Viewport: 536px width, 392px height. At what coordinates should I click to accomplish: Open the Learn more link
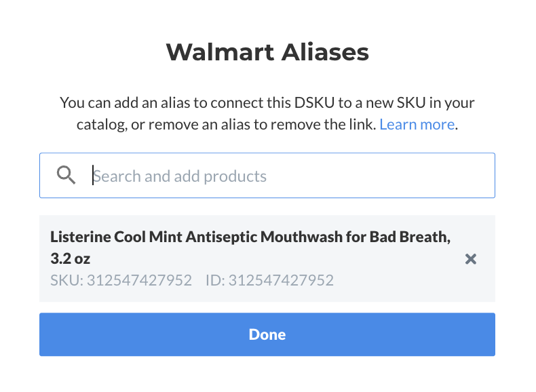(x=417, y=124)
